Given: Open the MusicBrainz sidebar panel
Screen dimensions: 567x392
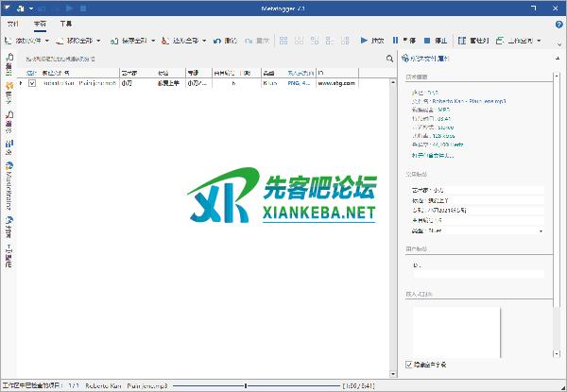Looking at the screenshot, I should point(9,187).
